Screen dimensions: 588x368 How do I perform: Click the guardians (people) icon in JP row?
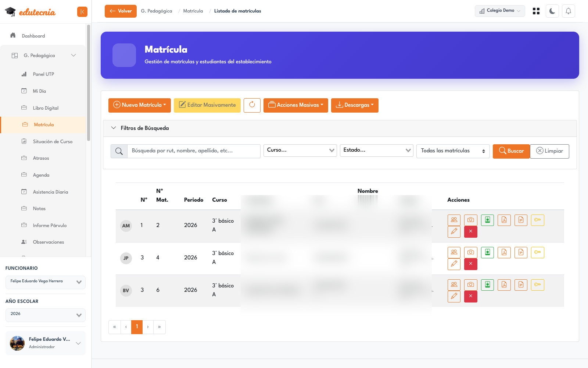click(x=454, y=252)
